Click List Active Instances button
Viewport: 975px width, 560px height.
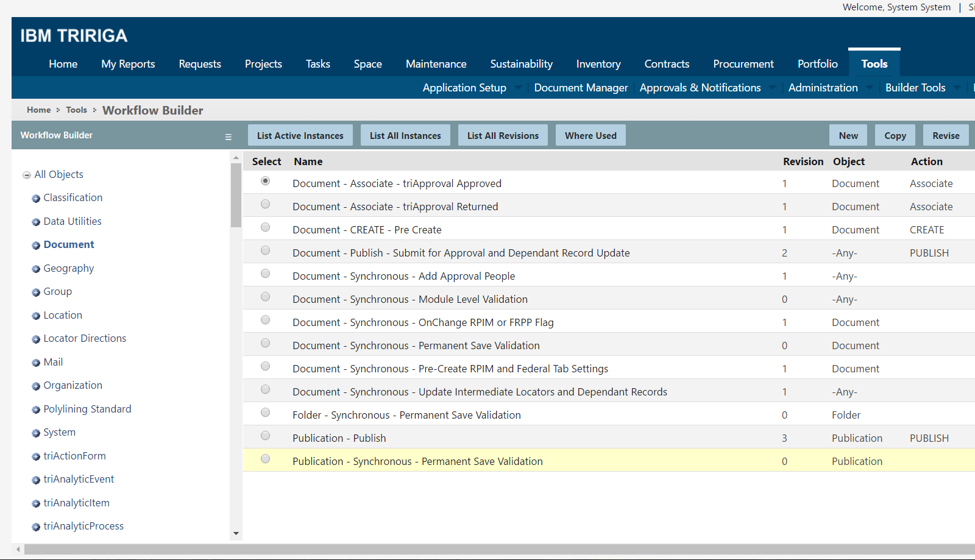[300, 135]
